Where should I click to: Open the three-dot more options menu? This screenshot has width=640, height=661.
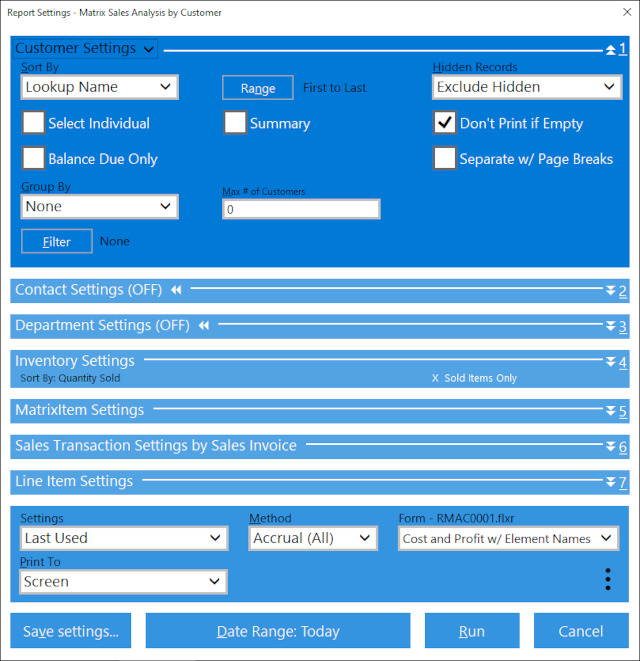point(606,580)
